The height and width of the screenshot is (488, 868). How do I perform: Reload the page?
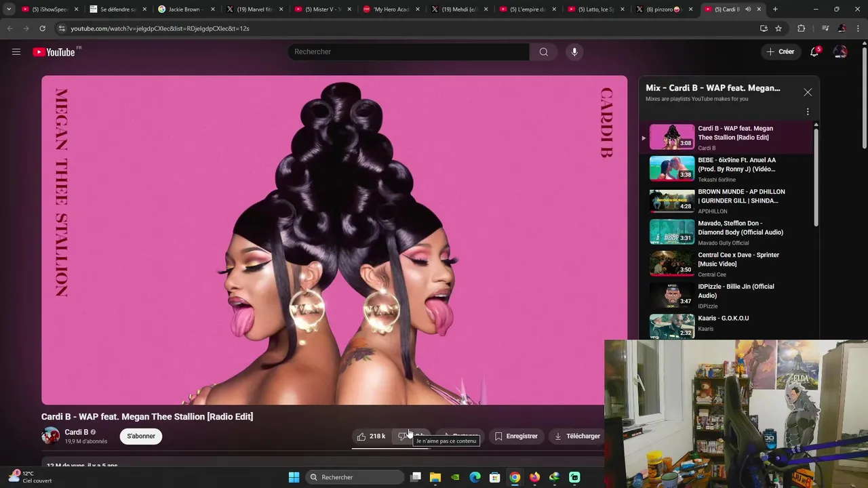42,28
